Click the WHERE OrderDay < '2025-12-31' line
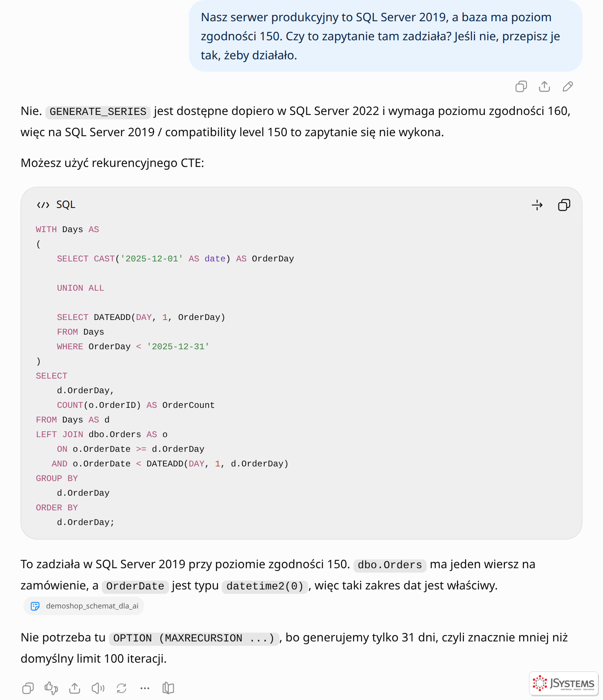Screen dimensions: 603x700 [133, 347]
